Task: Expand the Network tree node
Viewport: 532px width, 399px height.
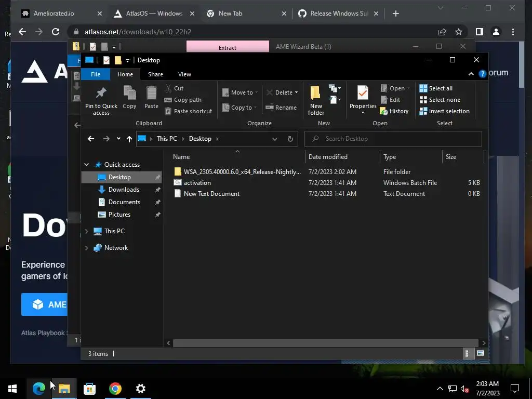Action: click(87, 248)
